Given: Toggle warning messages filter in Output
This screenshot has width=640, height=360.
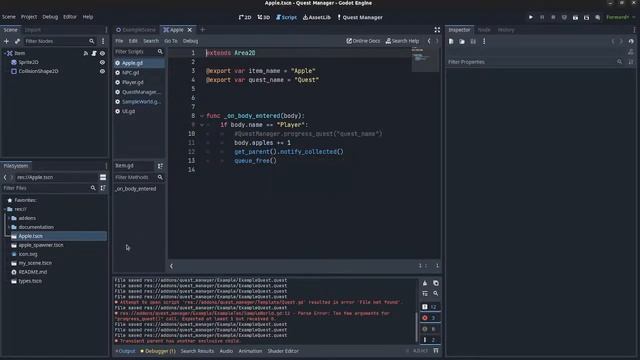Looking at the screenshot, I should pos(429,329).
